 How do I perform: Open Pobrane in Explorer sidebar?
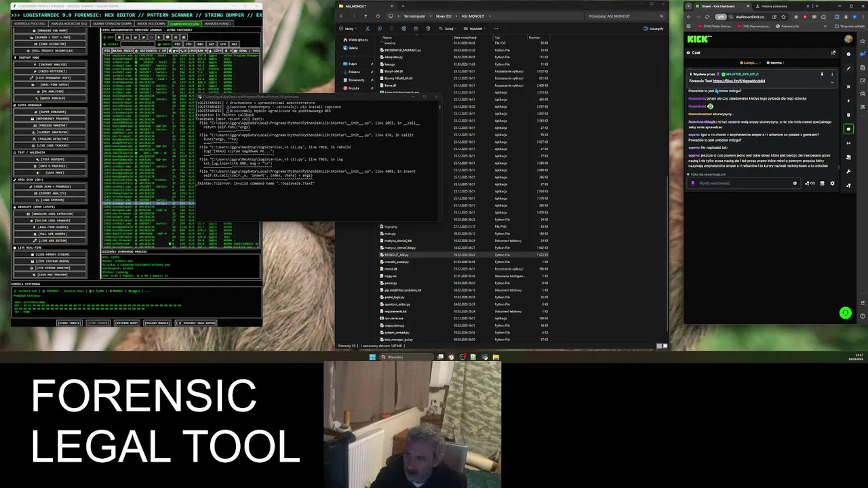point(353,71)
